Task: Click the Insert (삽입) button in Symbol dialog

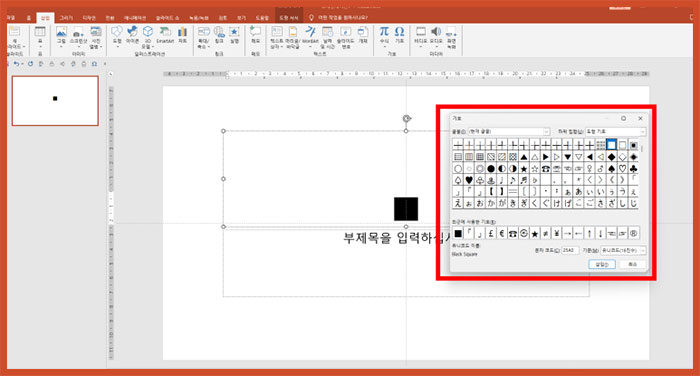Action: pyautogui.click(x=602, y=264)
